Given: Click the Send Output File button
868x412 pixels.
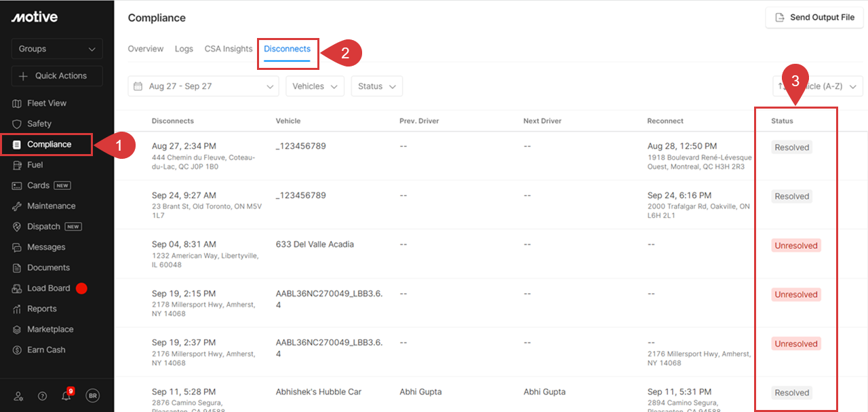Looking at the screenshot, I should point(814,18).
